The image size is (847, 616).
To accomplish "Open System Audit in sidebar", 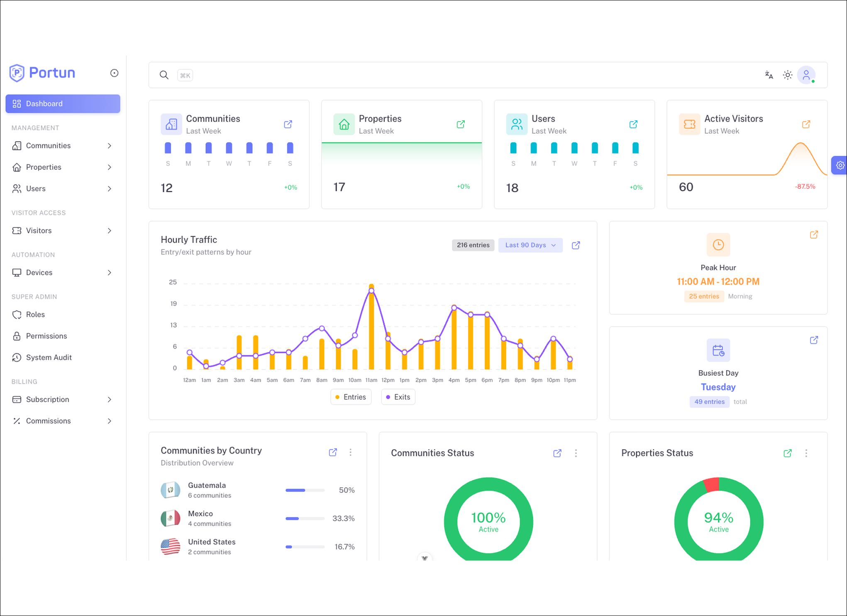I will click(x=63, y=357).
